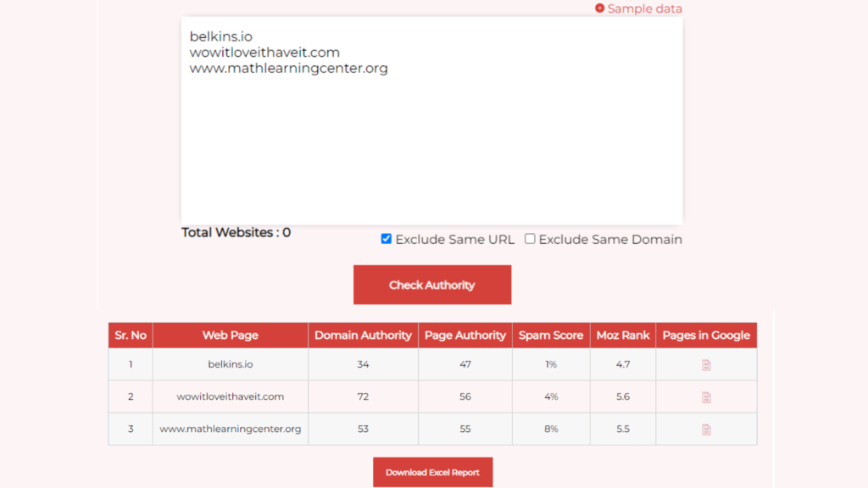
Task: Click Exclude Same Domain label text
Action: click(610, 240)
